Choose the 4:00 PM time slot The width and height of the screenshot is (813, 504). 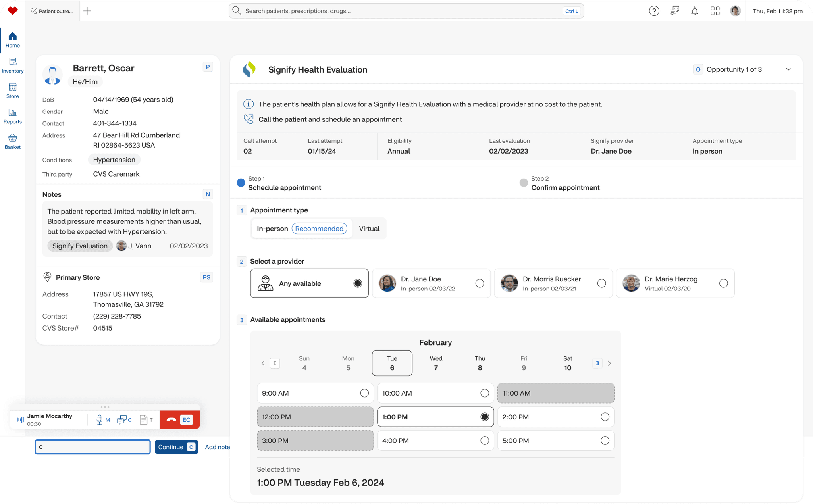[484, 441]
